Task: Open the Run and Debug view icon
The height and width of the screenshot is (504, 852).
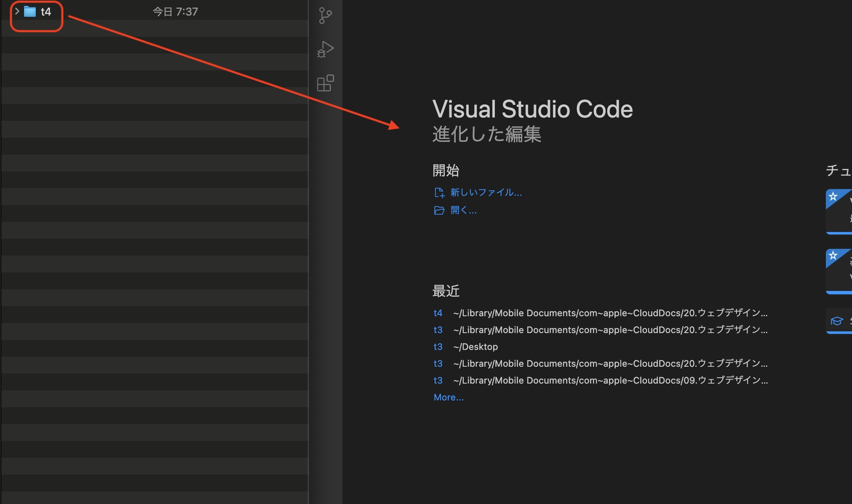Action: point(325,49)
